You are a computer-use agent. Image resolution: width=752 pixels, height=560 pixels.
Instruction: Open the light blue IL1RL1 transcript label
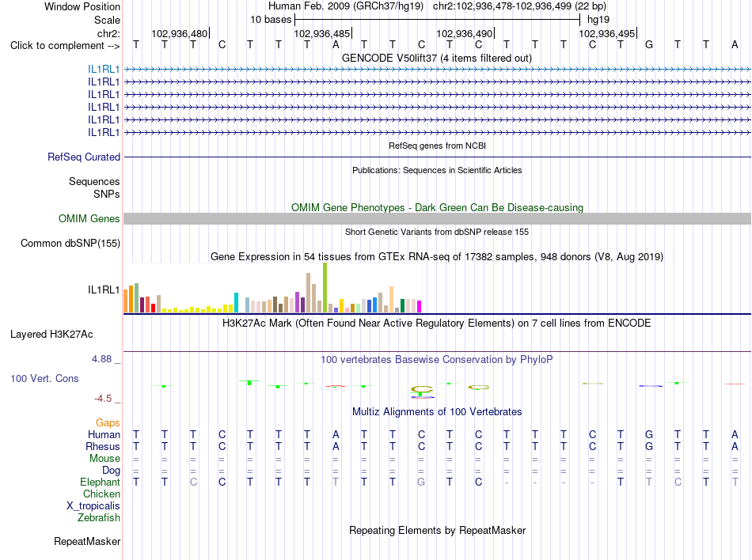tap(104, 69)
